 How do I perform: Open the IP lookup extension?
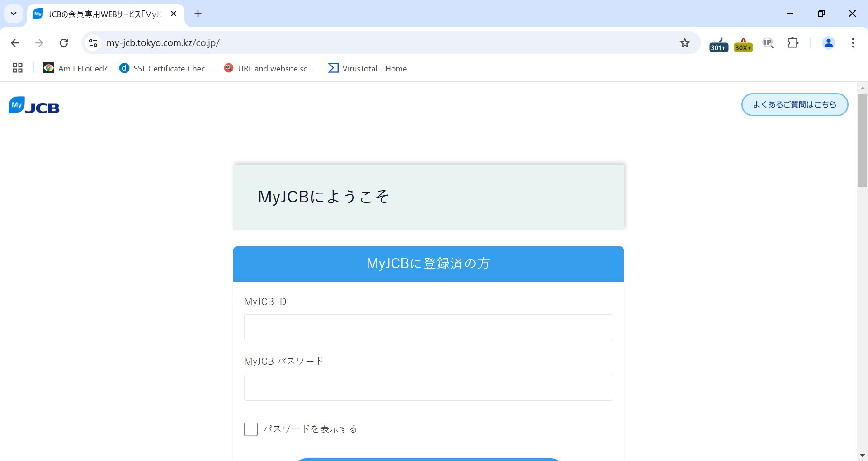point(768,43)
